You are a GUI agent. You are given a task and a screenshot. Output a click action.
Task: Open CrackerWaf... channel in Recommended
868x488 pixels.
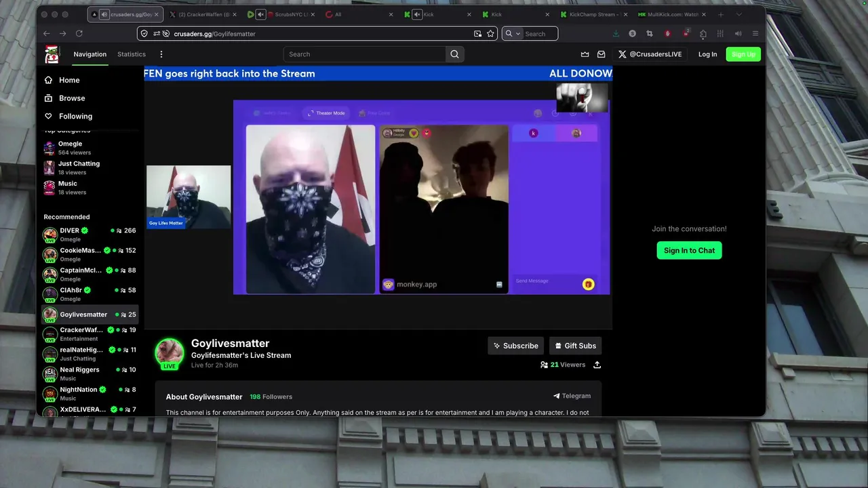(90, 333)
